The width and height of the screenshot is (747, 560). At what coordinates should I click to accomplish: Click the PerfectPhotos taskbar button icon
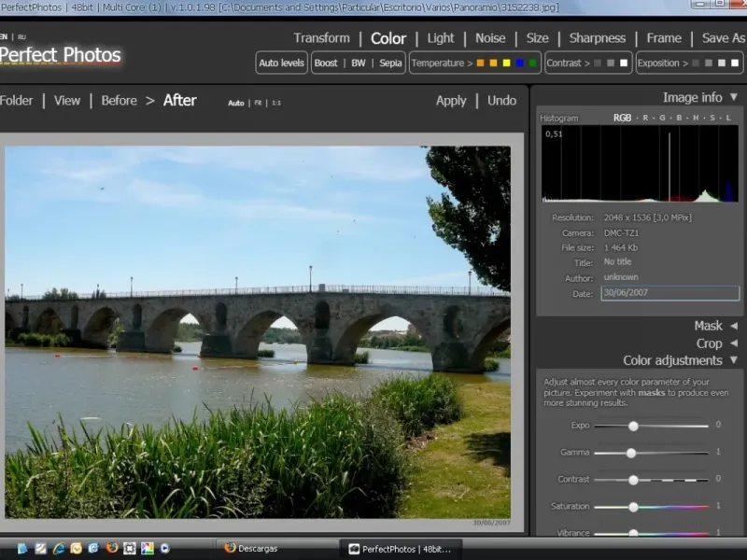(x=354, y=549)
